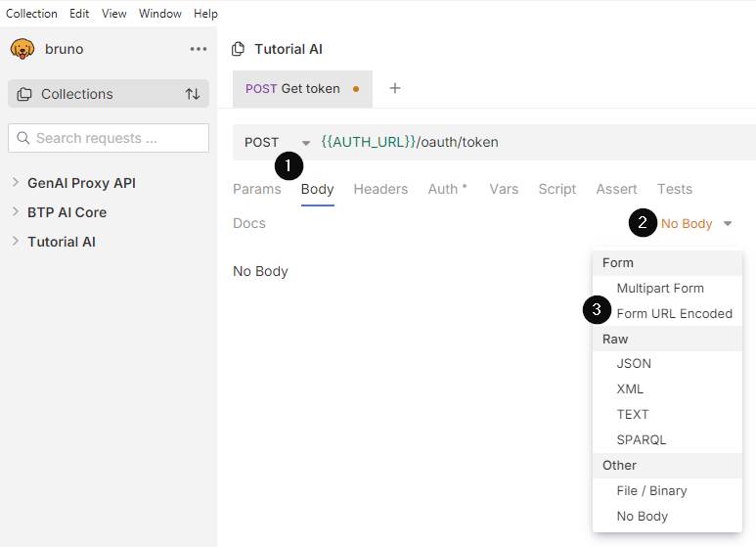Select No Body option in dropdown list
The height and width of the screenshot is (547, 756).
point(667,516)
